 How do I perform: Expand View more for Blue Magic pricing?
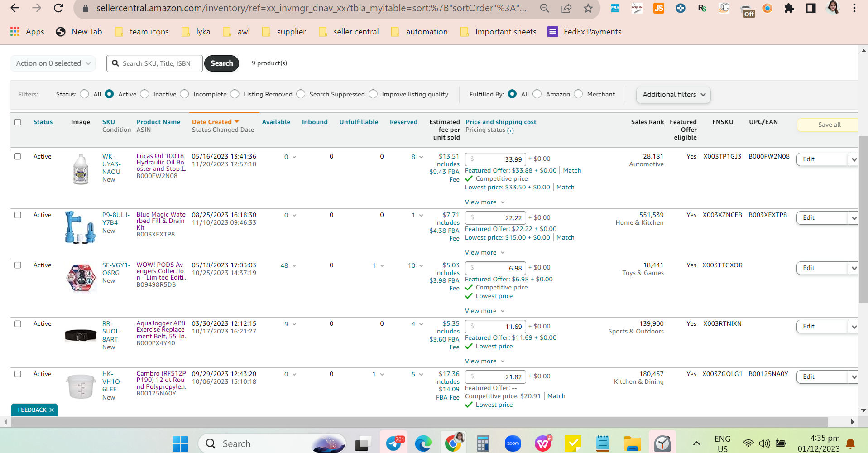click(484, 253)
